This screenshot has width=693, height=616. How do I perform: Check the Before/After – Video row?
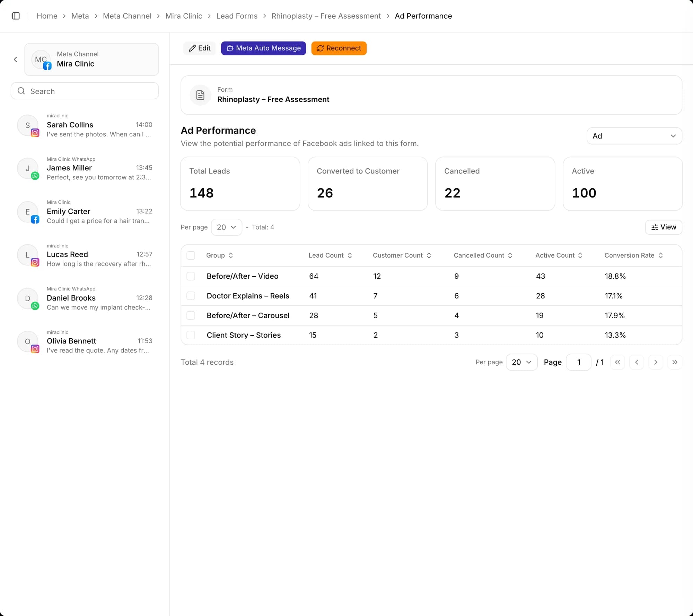191,276
